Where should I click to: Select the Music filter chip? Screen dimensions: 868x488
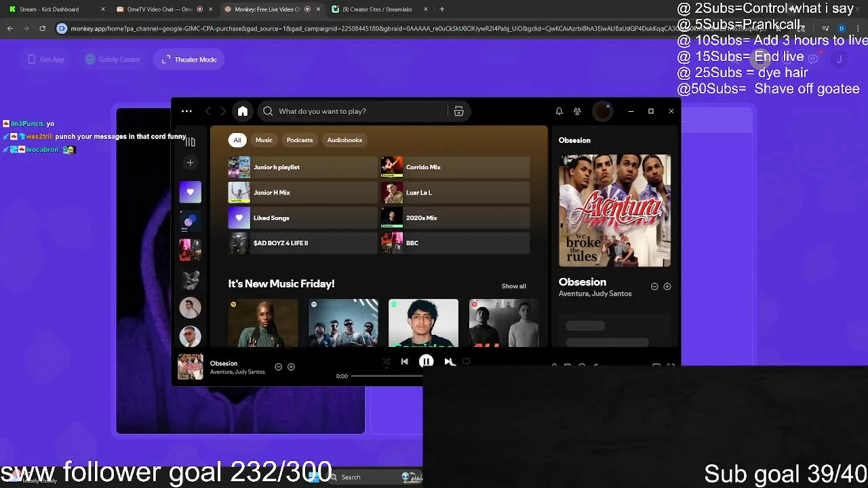coord(264,140)
